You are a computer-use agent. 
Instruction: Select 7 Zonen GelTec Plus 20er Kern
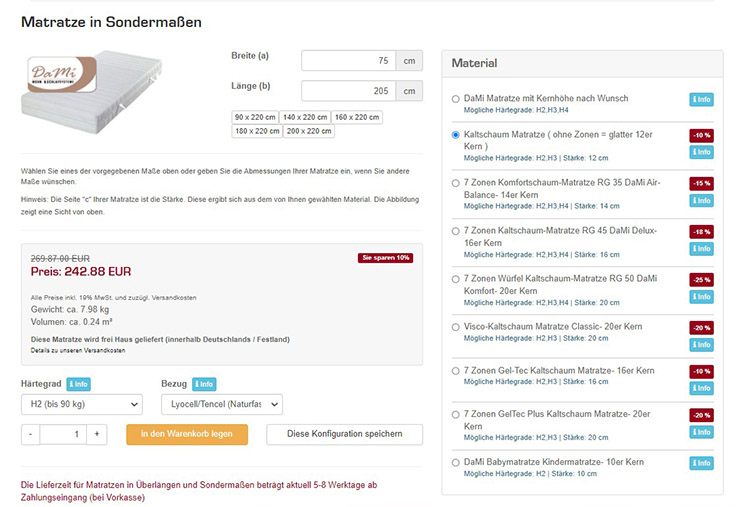(455, 415)
